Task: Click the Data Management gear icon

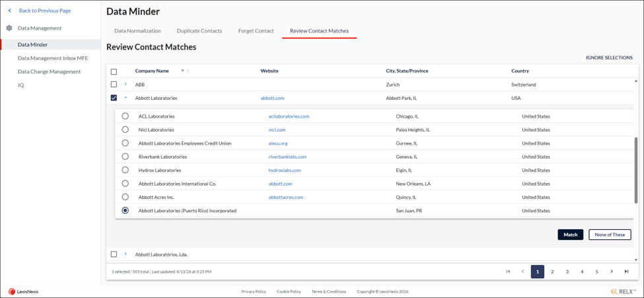Action: pos(9,28)
